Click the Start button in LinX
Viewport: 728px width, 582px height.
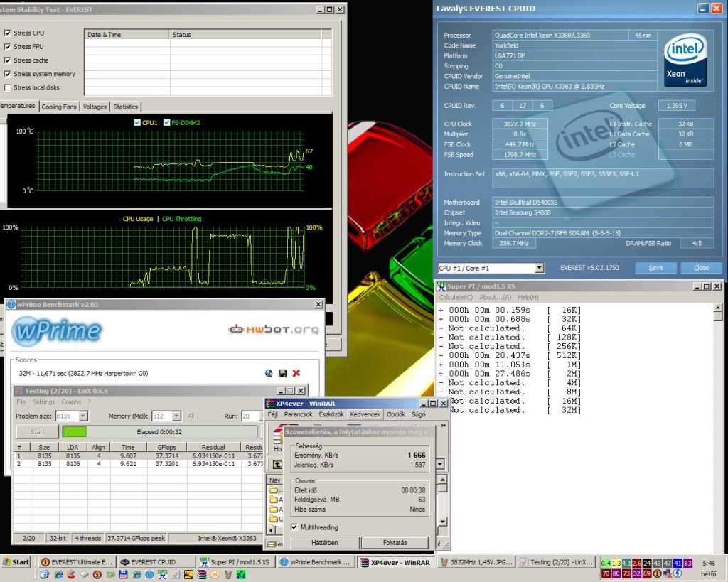click(x=38, y=431)
